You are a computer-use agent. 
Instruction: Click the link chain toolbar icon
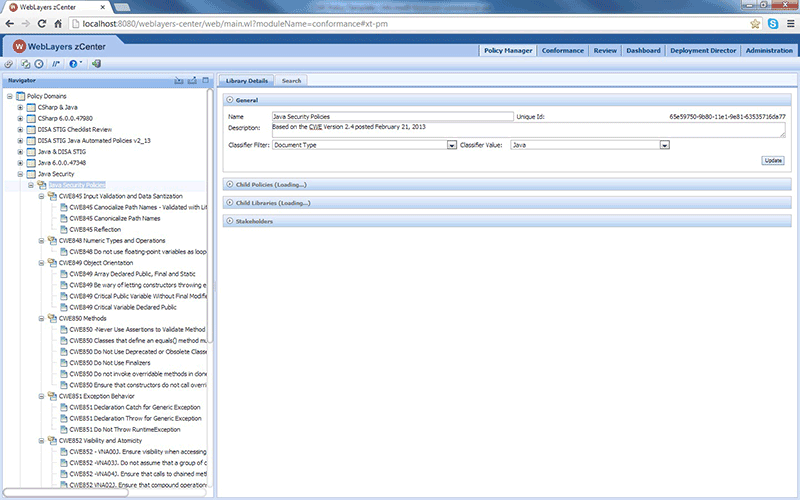click(x=9, y=64)
